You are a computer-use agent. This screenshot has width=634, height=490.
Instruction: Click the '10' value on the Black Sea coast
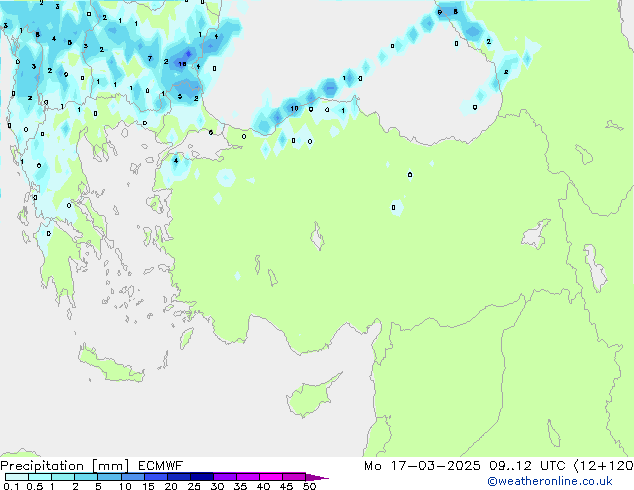coord(294,108)
